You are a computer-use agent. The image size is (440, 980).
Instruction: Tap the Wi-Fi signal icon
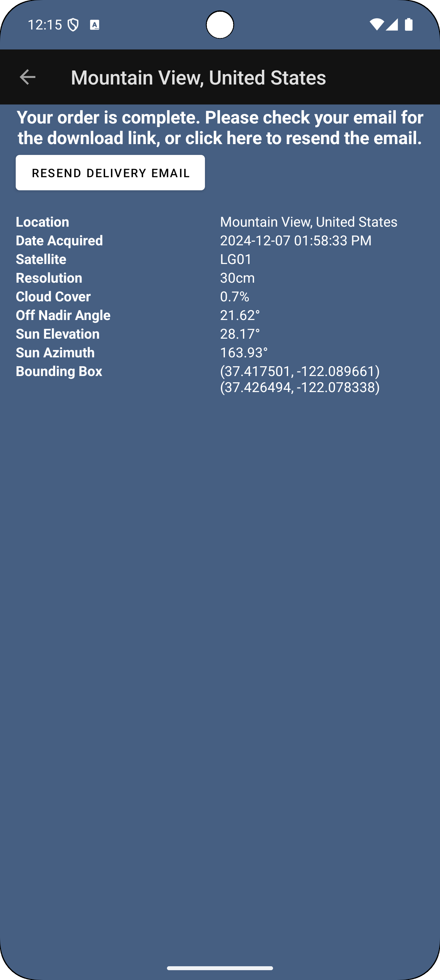pyautogui.click(x=376, y=24)
